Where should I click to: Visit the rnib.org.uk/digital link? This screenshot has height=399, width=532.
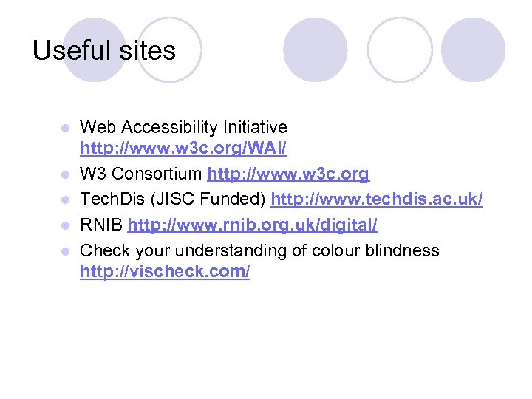point(252,225)
